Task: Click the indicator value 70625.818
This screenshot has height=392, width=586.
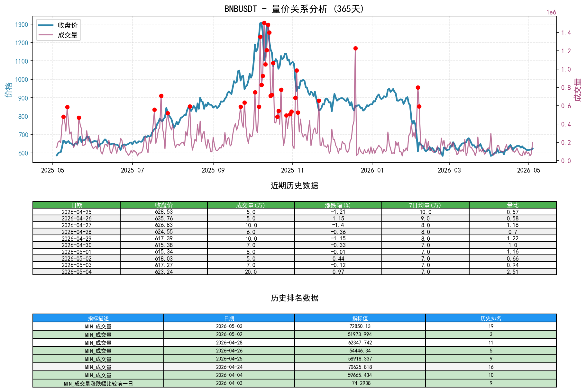Action: click(360, 367)
